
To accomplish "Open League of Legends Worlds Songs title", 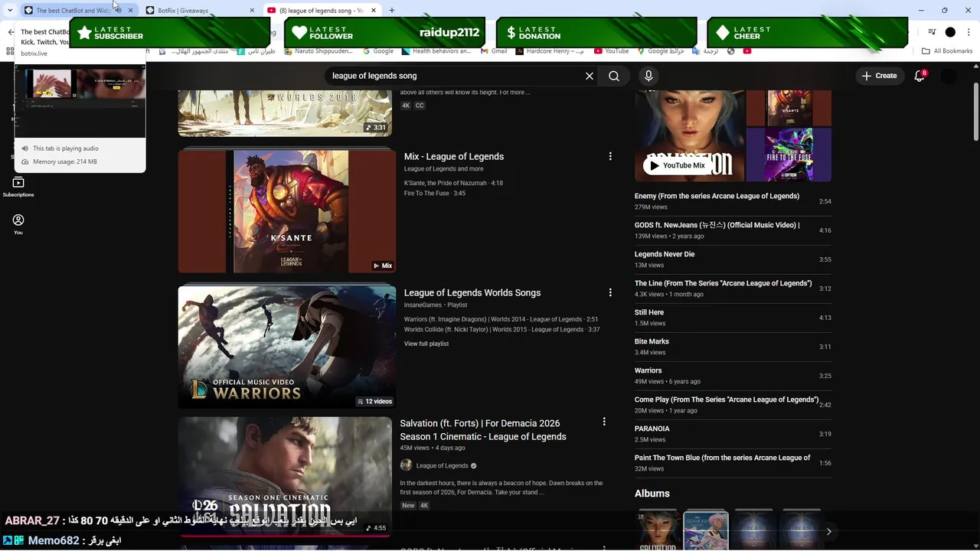I will (472, 292).
